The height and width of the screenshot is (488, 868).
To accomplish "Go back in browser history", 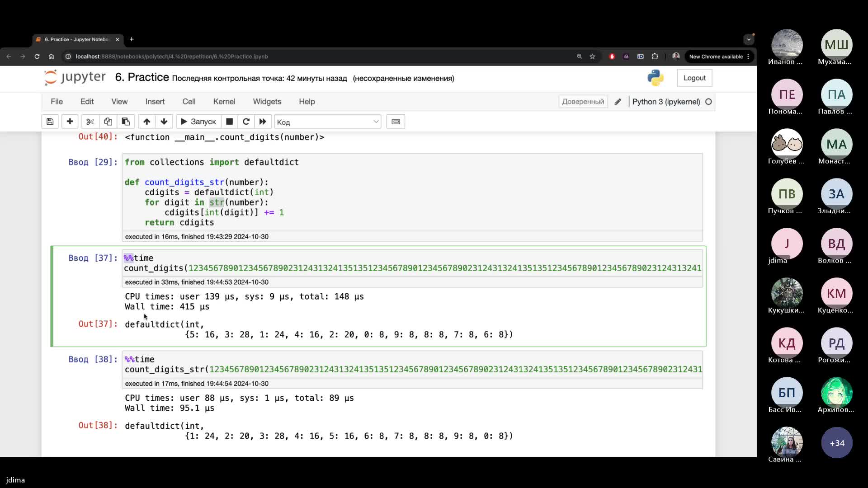I will point(9,56).
